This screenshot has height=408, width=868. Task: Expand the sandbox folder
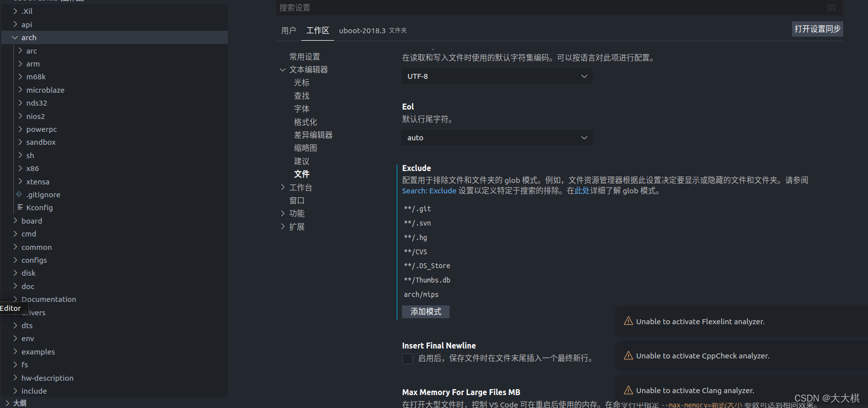pyautogui.click(x=20, y=142)
